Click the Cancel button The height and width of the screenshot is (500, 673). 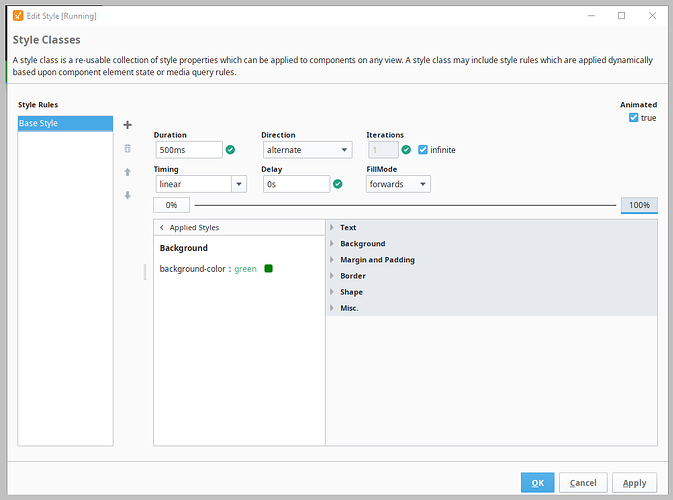583,483
